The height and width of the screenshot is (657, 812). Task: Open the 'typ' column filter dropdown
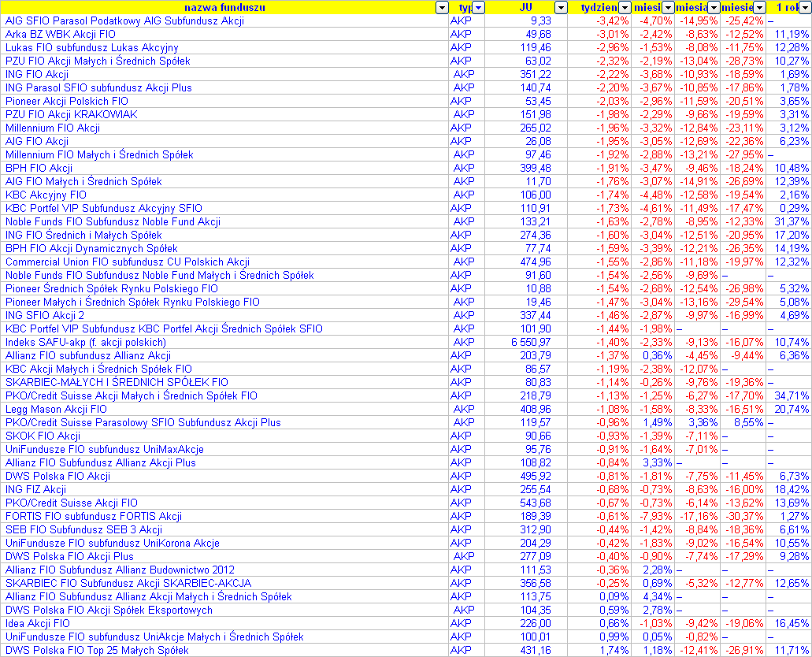[479, 8]
